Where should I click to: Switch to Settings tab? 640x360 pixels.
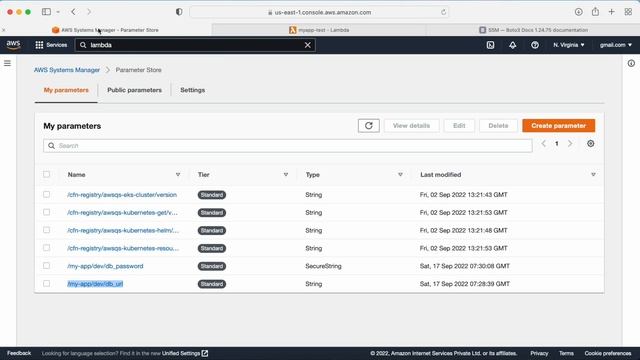pyautogui.click(x=193, y=90)
